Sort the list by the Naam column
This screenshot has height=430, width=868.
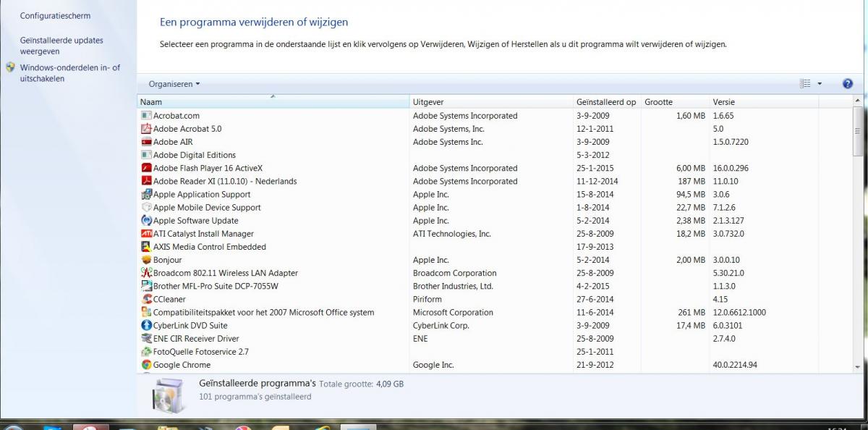[273, 102]
